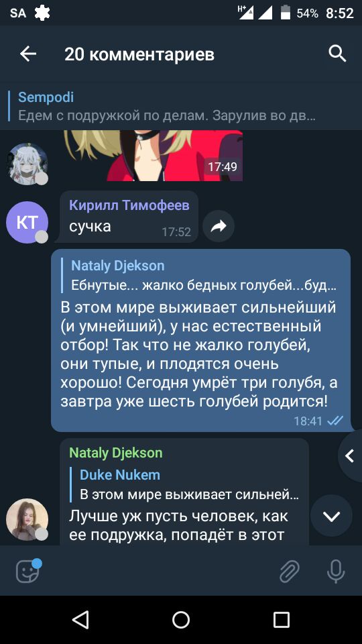Open the anime image sent at 17:49

click(154, 155)
